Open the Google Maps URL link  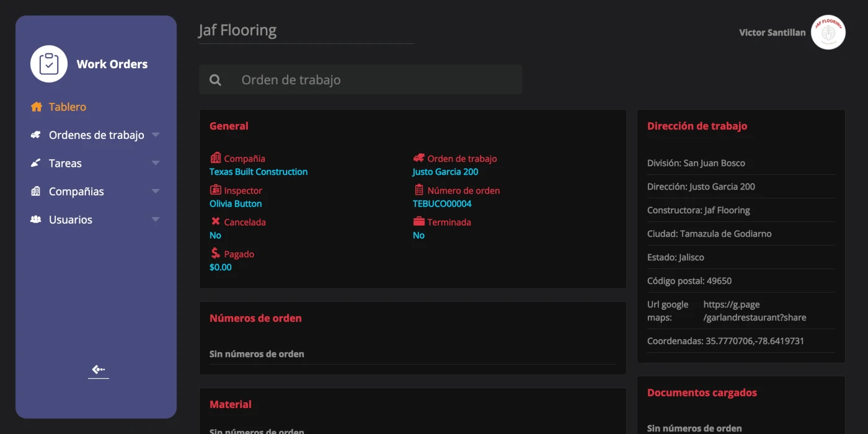pyautogui.click(x=755, y=311)
